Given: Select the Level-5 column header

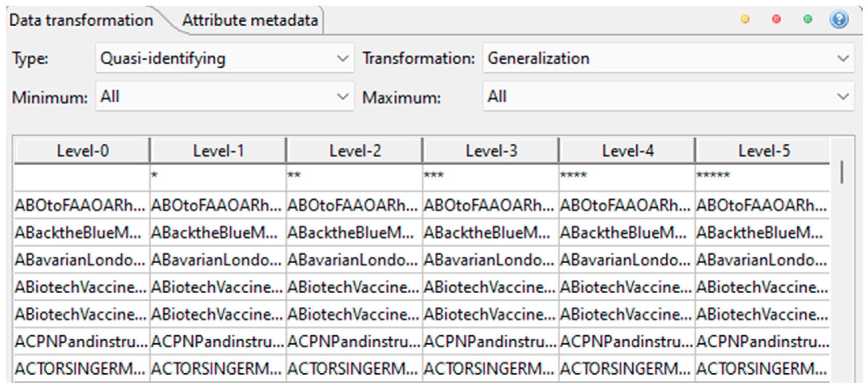Looking at the screenshot, I should pos(764,151).
